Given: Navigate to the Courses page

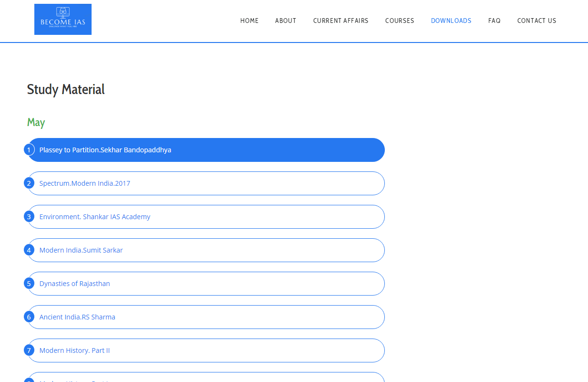Looking at the screenshot, I should 400,21.
